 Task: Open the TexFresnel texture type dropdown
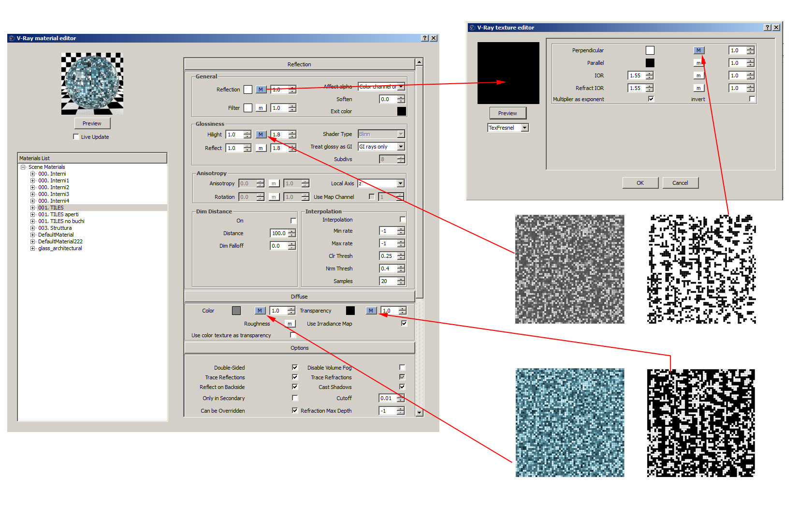point(508,128)
